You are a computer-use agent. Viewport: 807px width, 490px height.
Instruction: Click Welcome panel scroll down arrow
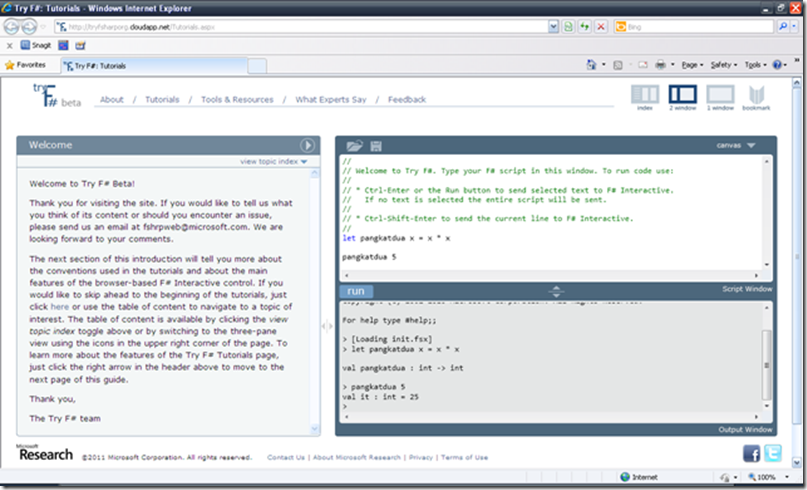point(315,428)
